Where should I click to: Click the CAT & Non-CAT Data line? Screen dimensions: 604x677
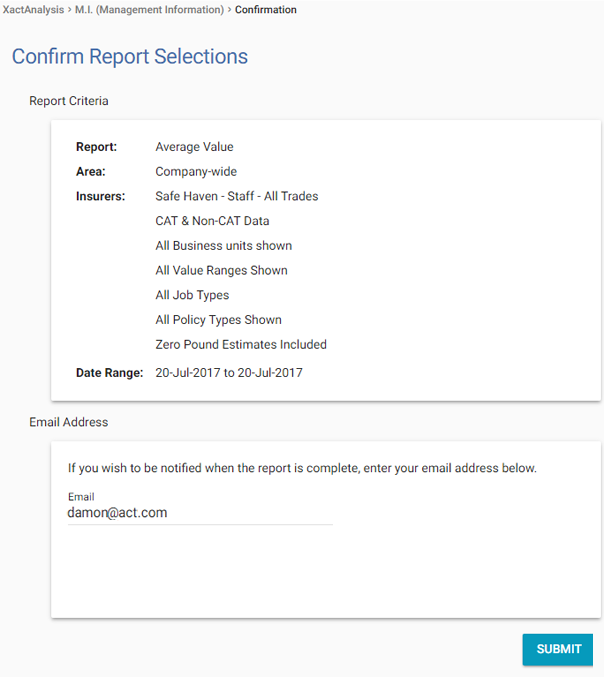click(212, 221)
